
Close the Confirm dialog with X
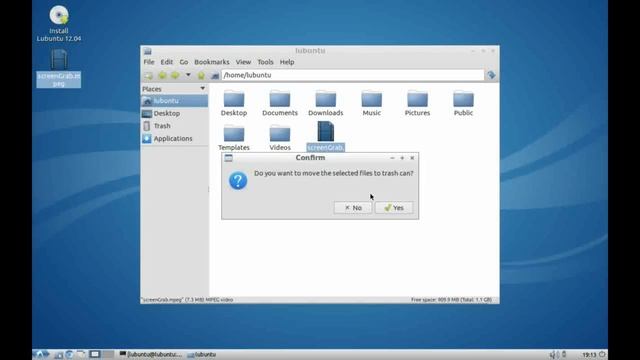pos(412,158)
